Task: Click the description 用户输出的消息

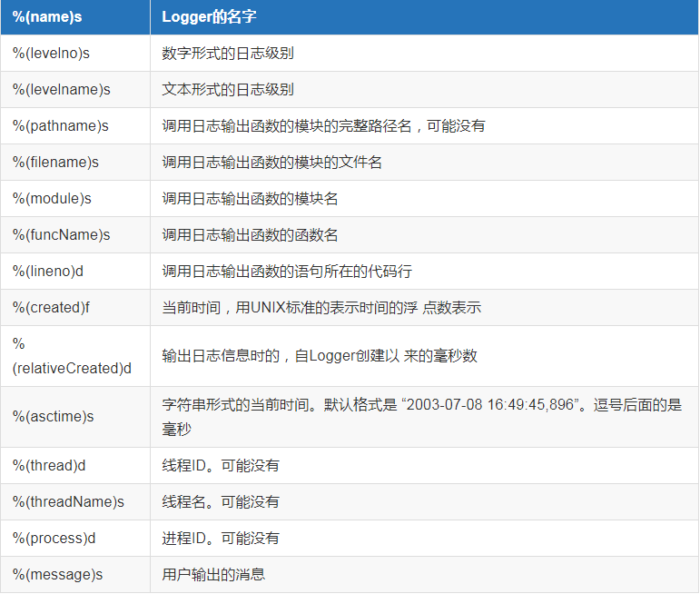Action: [213, 574]
